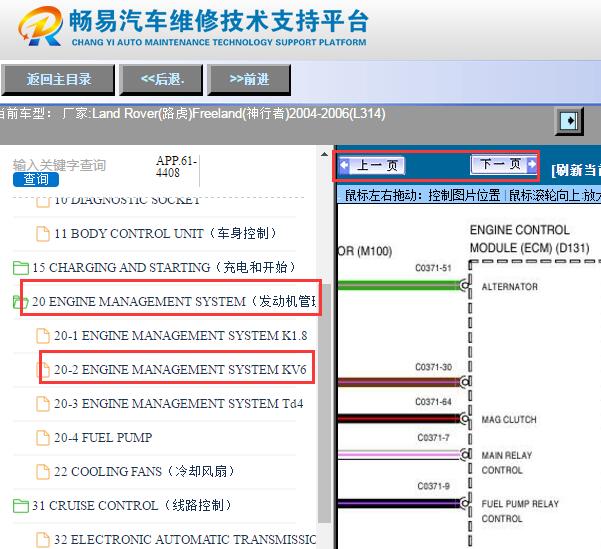Image resolution: width=601 pixels, height=549 pixels.
Task: Click folder icon of 31 CRUISE CONTROL
Action: coord(21,506)
